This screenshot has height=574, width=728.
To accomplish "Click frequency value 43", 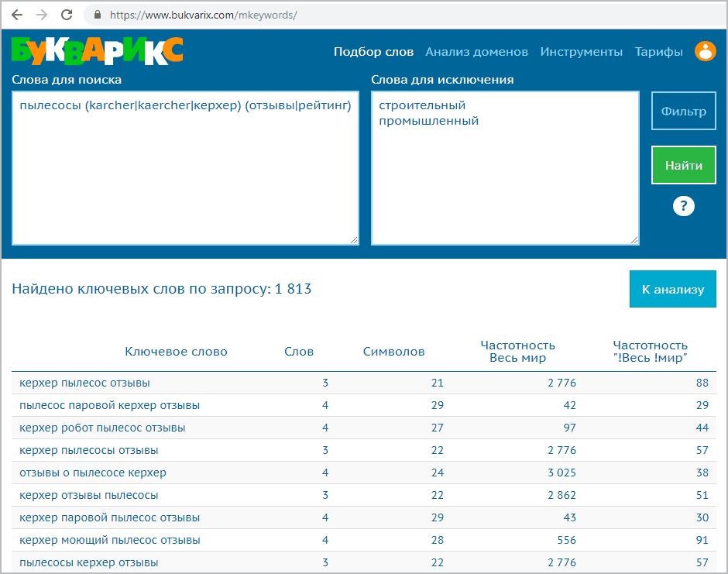I will 570,517.
